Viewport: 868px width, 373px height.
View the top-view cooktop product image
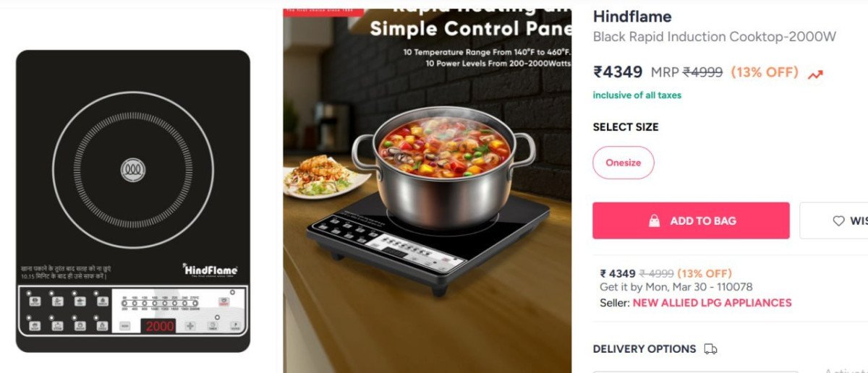point(133,201)
